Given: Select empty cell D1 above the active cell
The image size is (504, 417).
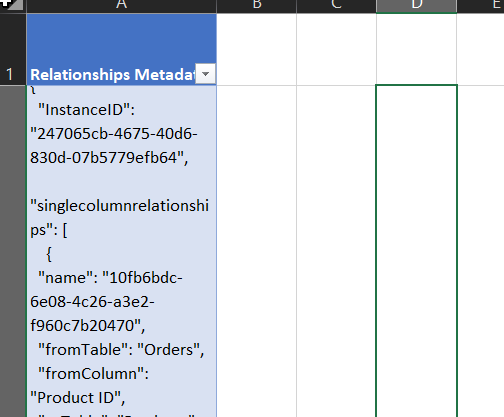Looking at the screenshot, I should tap(416, 49).
